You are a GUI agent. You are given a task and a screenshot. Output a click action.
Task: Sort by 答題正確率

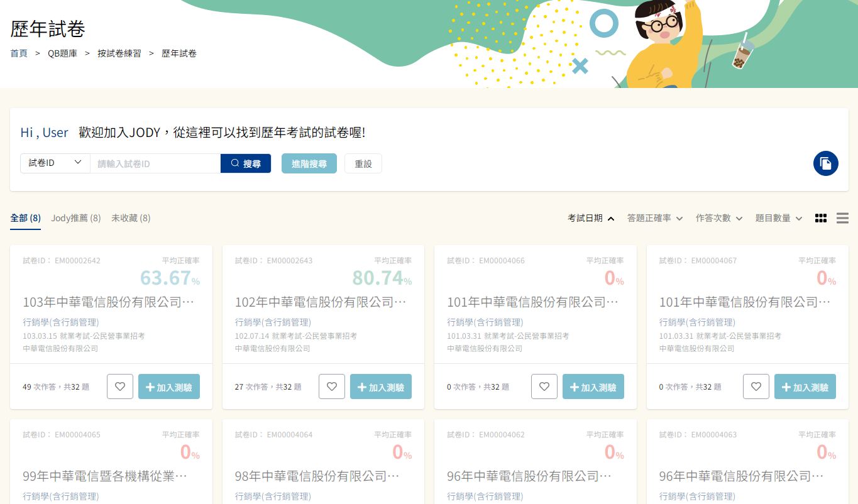coord(655,218)
